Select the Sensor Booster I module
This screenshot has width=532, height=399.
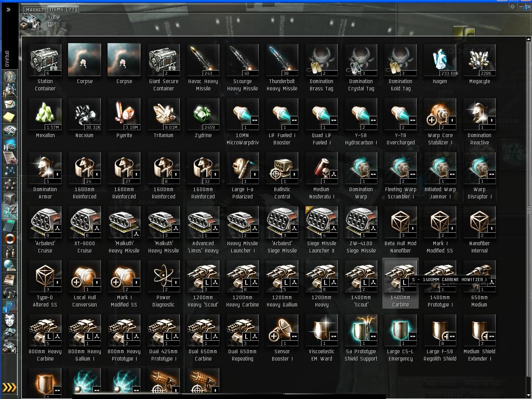pyautogui.click(x=282, y=338)
